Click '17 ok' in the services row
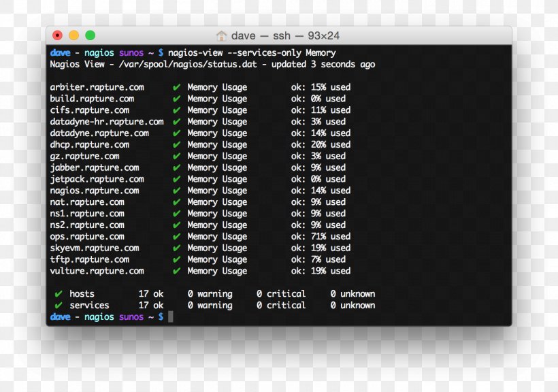The height and width of the screenshot is (392, 558). click(151, 305)
